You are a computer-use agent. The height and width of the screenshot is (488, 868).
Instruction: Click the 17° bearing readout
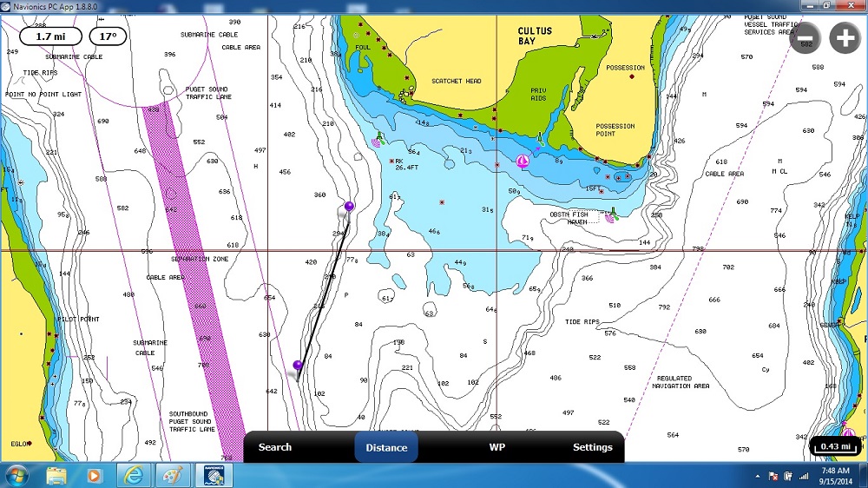tap(108, 36)
